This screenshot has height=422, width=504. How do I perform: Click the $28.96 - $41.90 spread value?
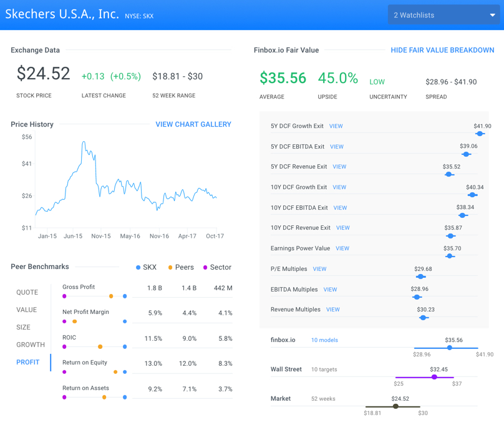(451, 82)
